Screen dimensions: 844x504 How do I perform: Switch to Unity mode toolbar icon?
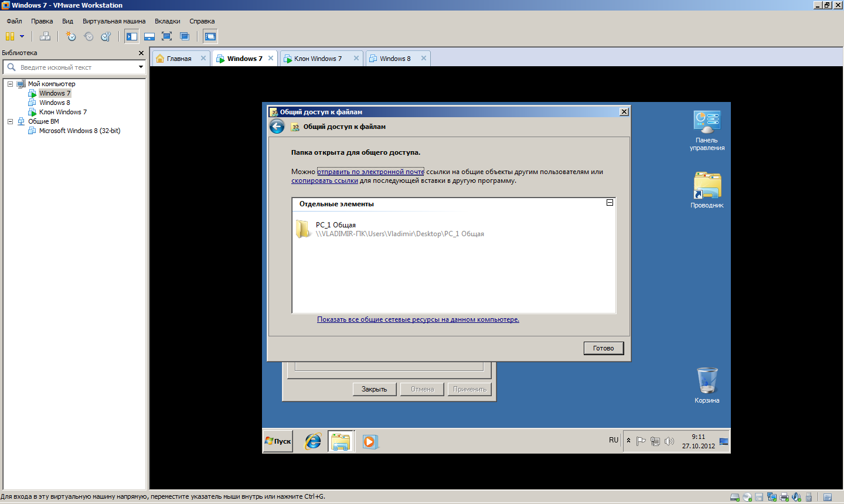tap(185, 36)
